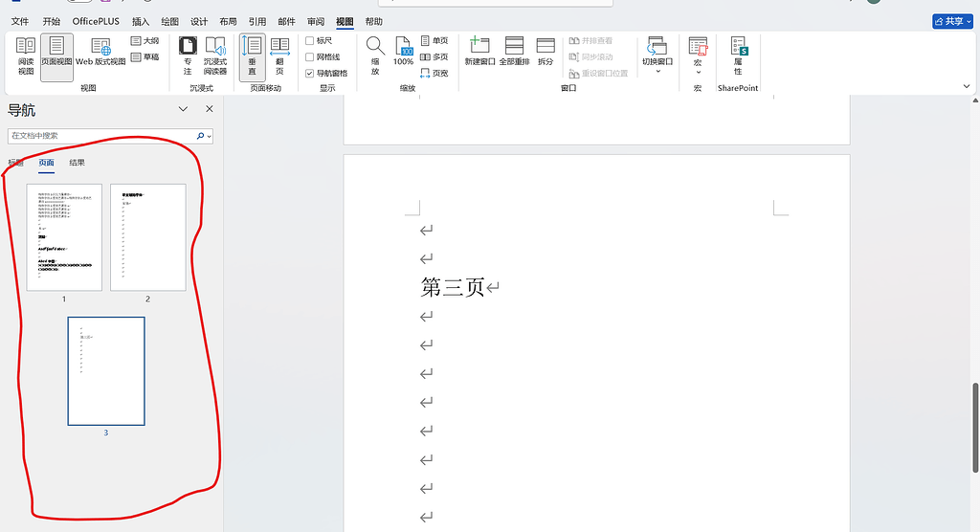Open the 布局 ribbon tab
Screen dimensions: 980x532
(x=228, y=21)
